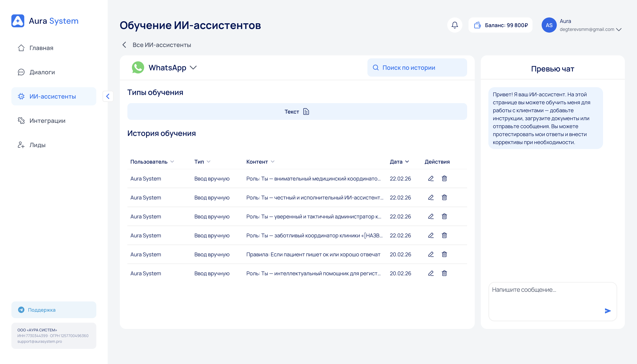The width and height of the screenshot is (637, 364).
Task: Open the Лиды sidebar section
Action: [37, 145]
